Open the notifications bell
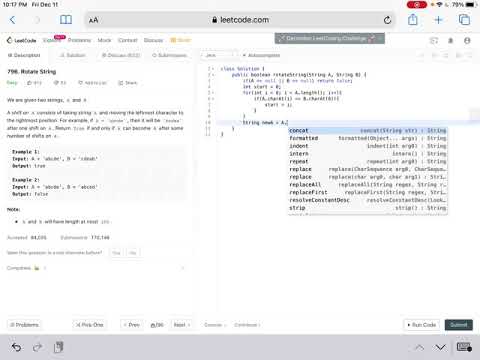This screenshot has width=480, height=360. (451, 41)
